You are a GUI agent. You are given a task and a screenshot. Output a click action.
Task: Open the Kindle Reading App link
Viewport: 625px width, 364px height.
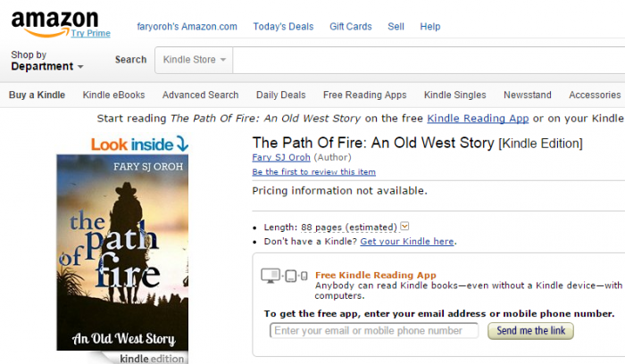point(478,119)
